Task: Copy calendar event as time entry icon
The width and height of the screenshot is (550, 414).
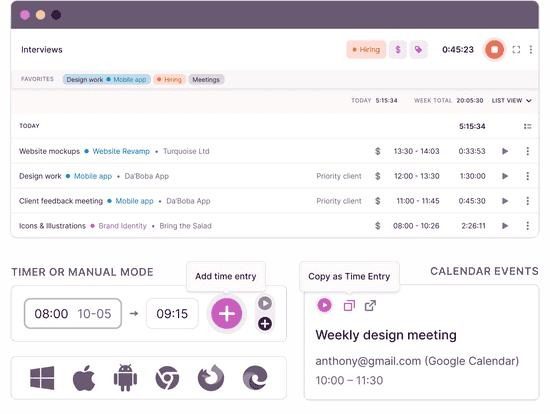Action: pyautogui.click(x=349, y=306)
